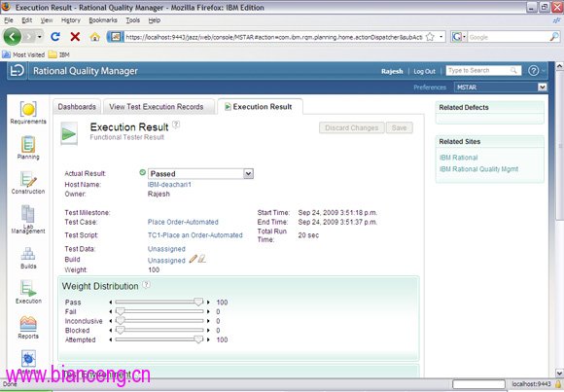Open the Defects bug icon in sidebar

tap(28, 359)
